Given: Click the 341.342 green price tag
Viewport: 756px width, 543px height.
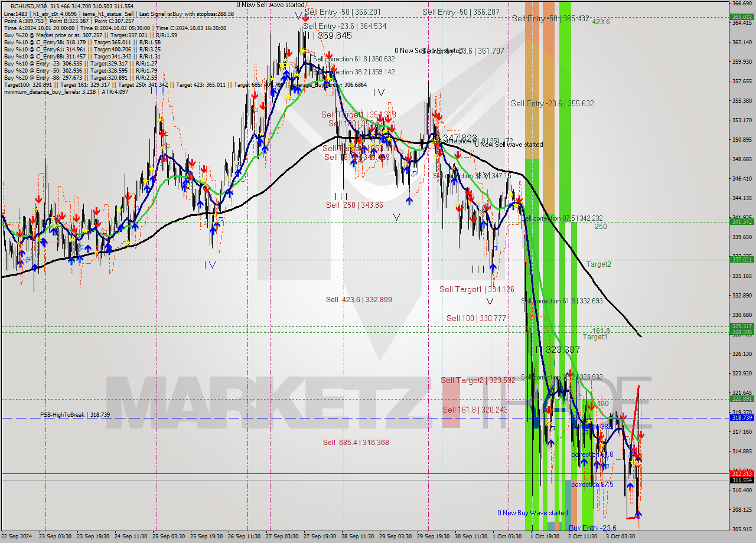Looking at the screenshot, I should (742, 221).
